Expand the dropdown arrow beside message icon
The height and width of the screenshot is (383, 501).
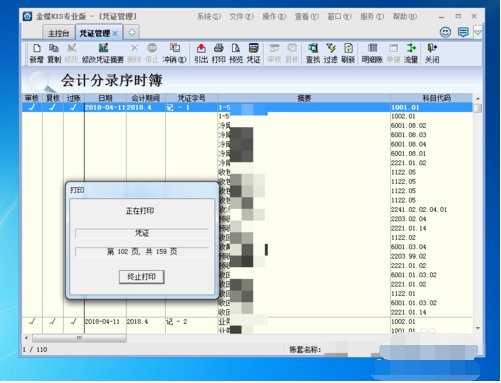tap(478, 32)
